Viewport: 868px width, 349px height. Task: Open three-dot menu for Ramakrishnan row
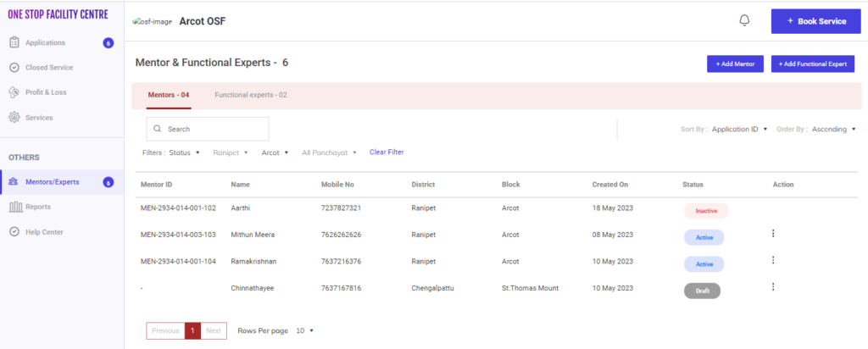(772, 261)
